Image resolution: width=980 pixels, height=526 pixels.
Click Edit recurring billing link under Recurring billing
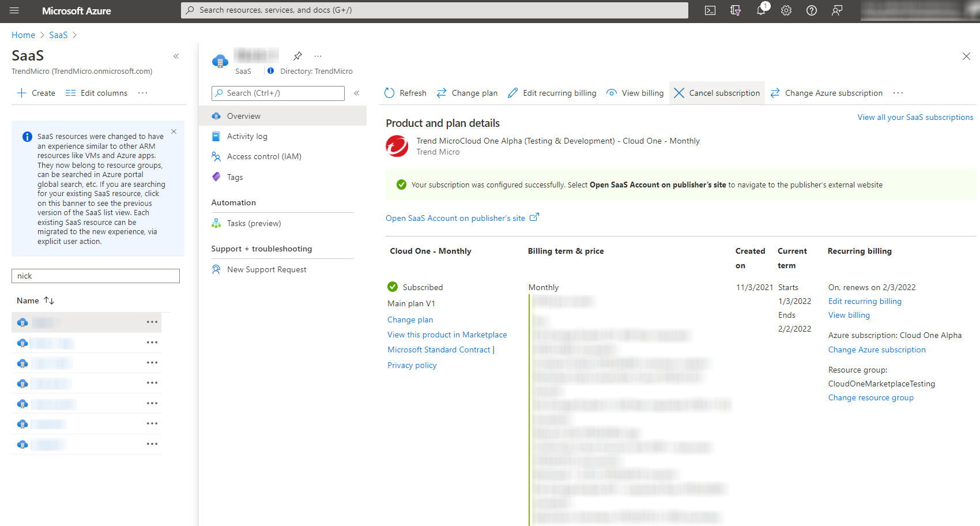point(865,301)
